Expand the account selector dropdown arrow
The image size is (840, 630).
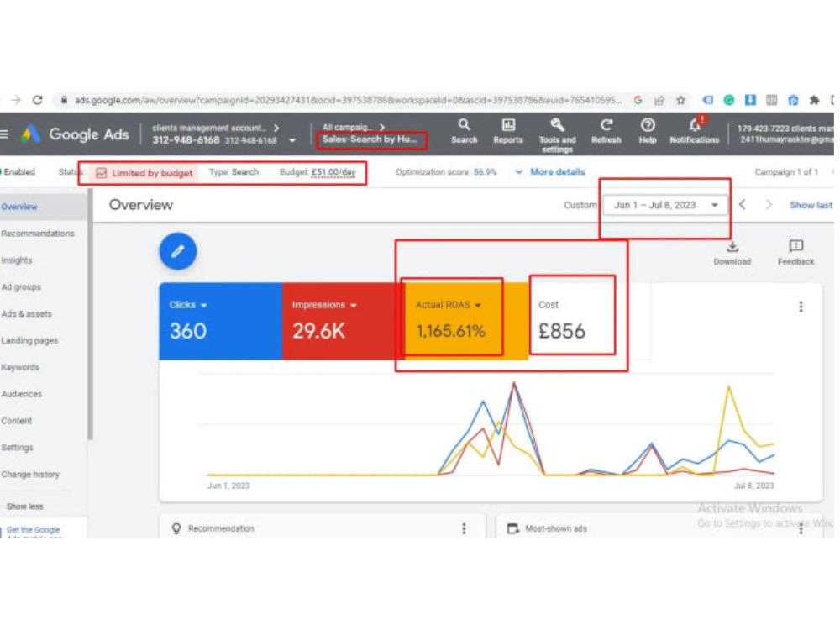(292, 140)
